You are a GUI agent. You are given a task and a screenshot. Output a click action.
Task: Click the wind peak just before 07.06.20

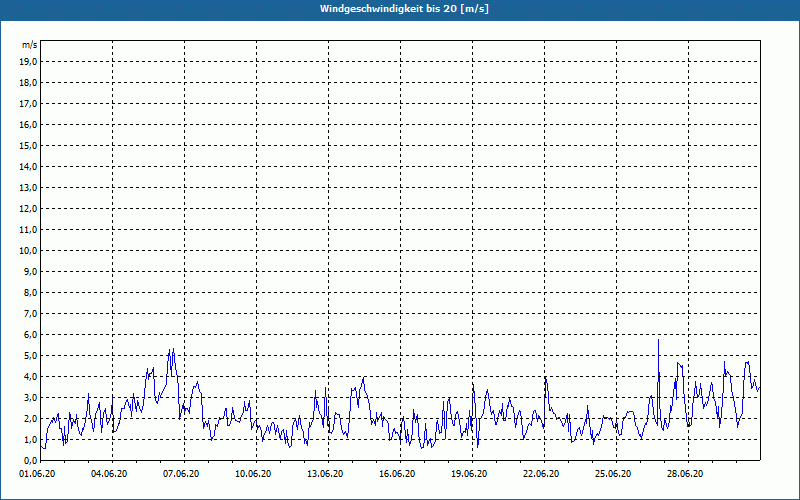click(171, 351)
